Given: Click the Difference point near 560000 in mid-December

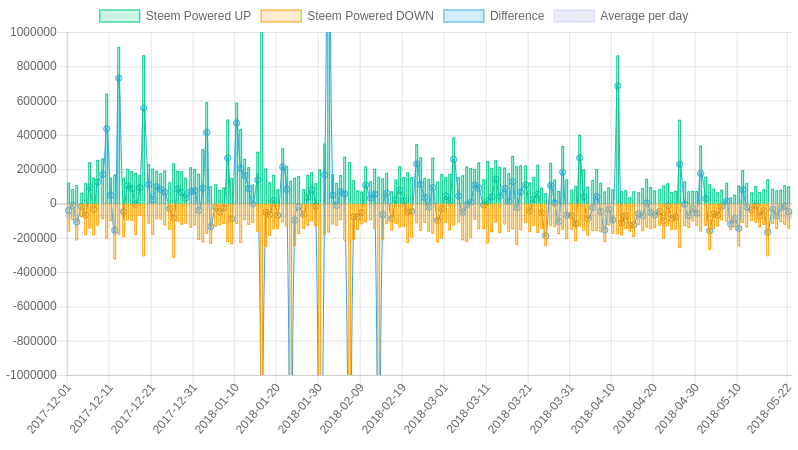Looking at the screenshot, I should 144,108.
